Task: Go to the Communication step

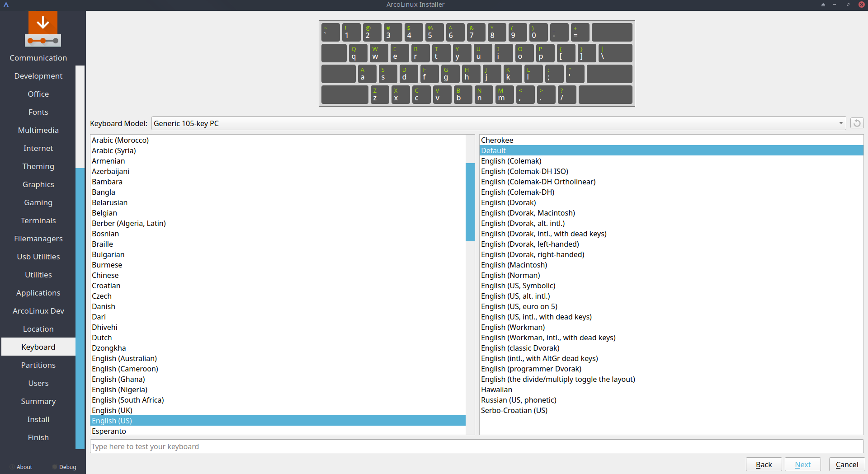Action: (x=38, y=58)
